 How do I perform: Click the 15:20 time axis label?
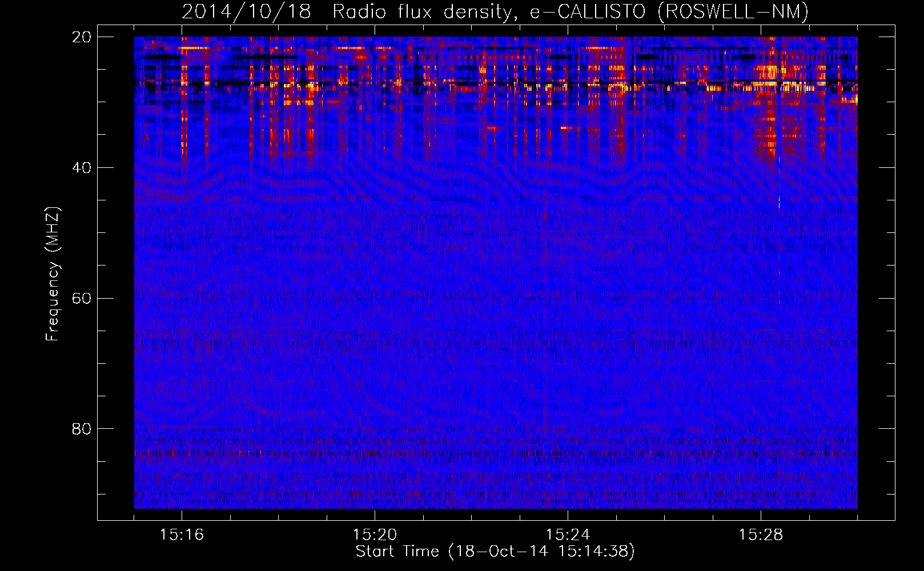(375, 534)
